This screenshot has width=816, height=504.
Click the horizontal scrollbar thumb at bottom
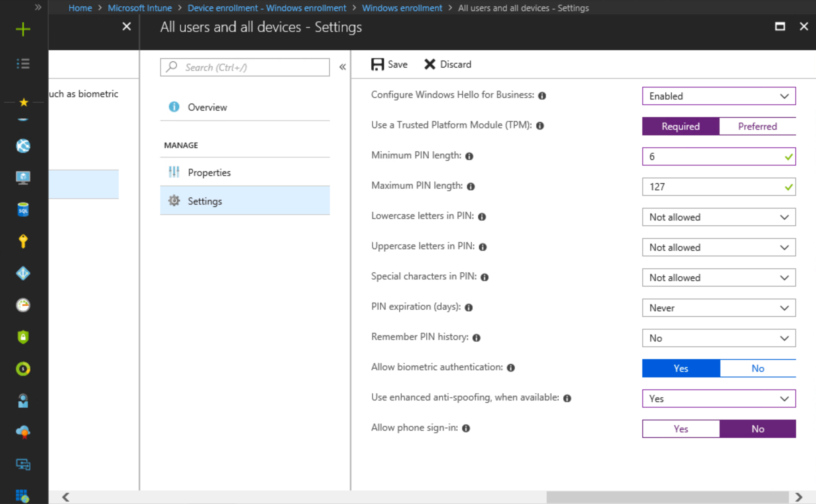pos(667,497)
